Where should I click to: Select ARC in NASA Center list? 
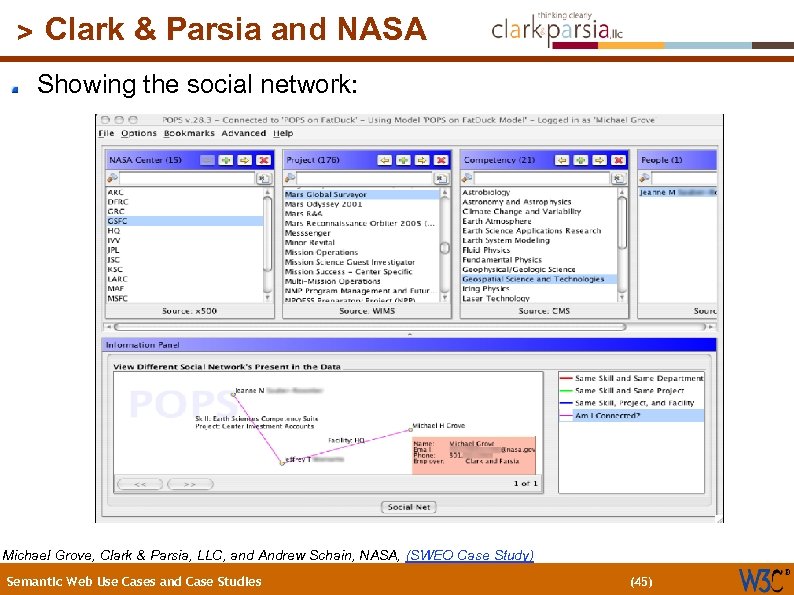185,192
